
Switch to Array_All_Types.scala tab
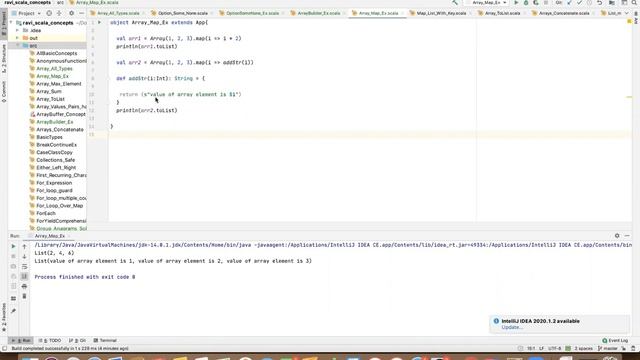coord(118,13)
